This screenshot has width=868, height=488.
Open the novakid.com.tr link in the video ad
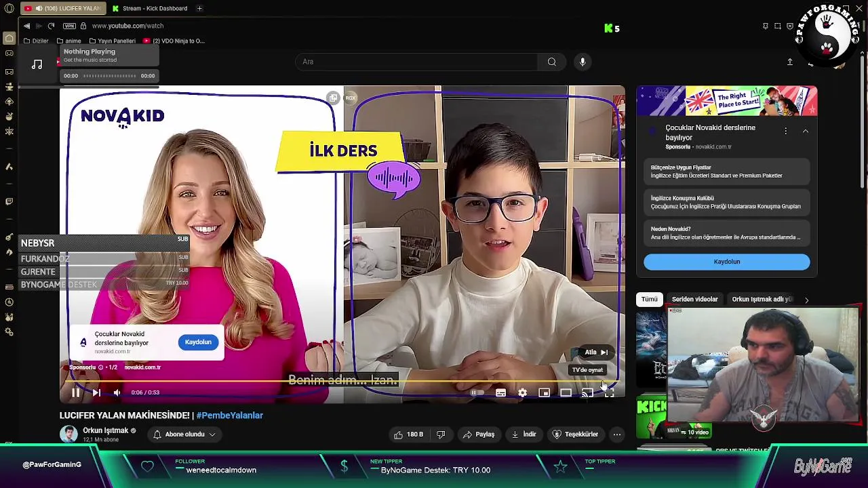(x=142, y=367)
